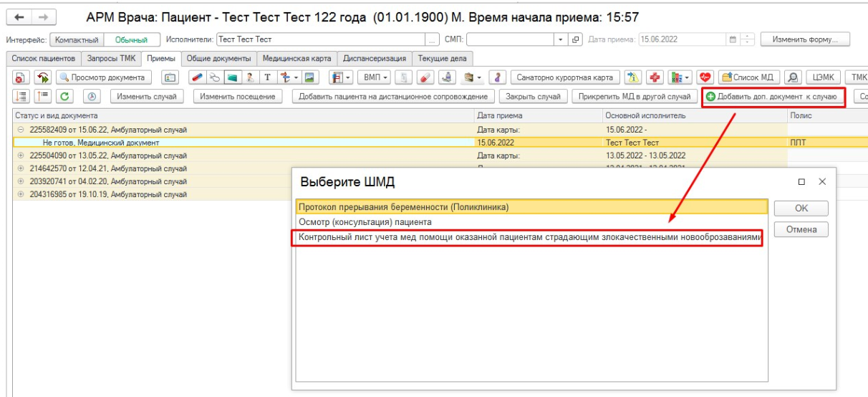Switch interface to Обычный mode
Image resolution: width=868 pixels, height=397 pixels.
click(x=131, y=40)
